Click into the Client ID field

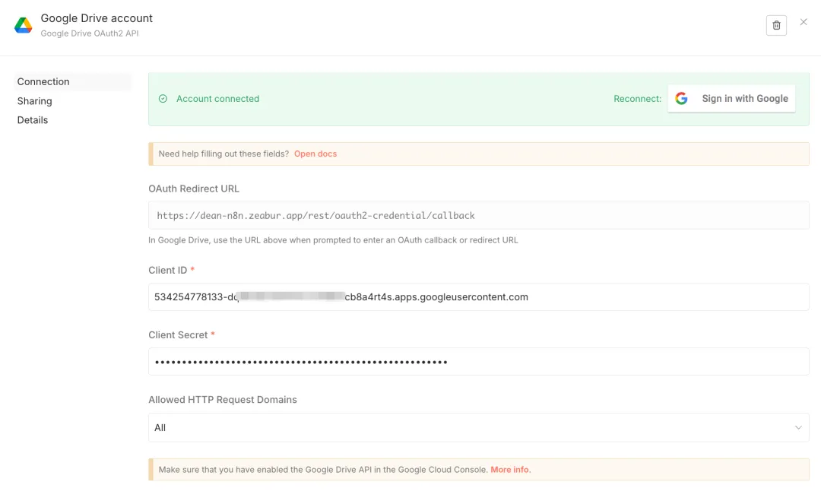coord(479,296)
